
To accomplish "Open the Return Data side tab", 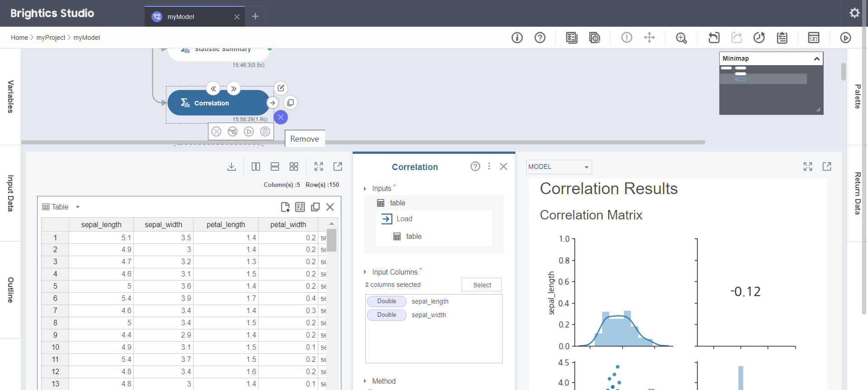I will click(858, 193).
